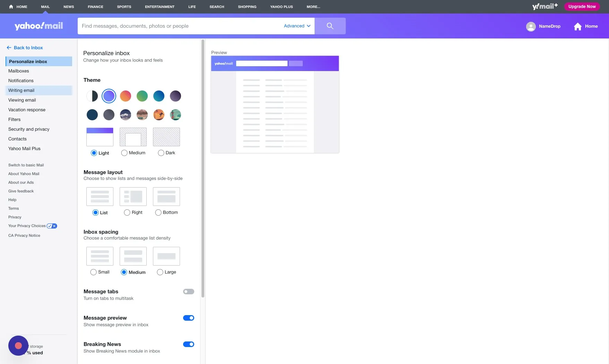The image size is (609, 364).
Task: Click the purple record circle button
Action: coord(18,346)
